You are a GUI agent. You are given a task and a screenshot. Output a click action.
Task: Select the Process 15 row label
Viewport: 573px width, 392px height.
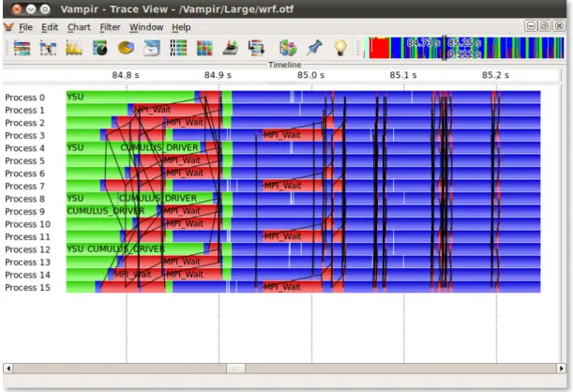28,288
